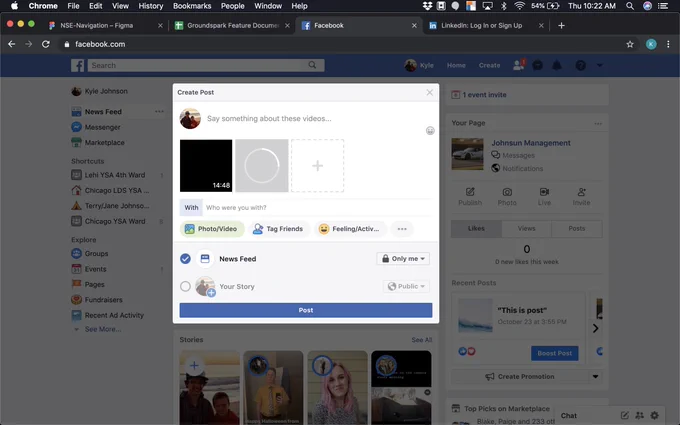Open the Bookmarks menu in menu bar
The height and width of the screenshot is (425, 680).
[192, 6]
